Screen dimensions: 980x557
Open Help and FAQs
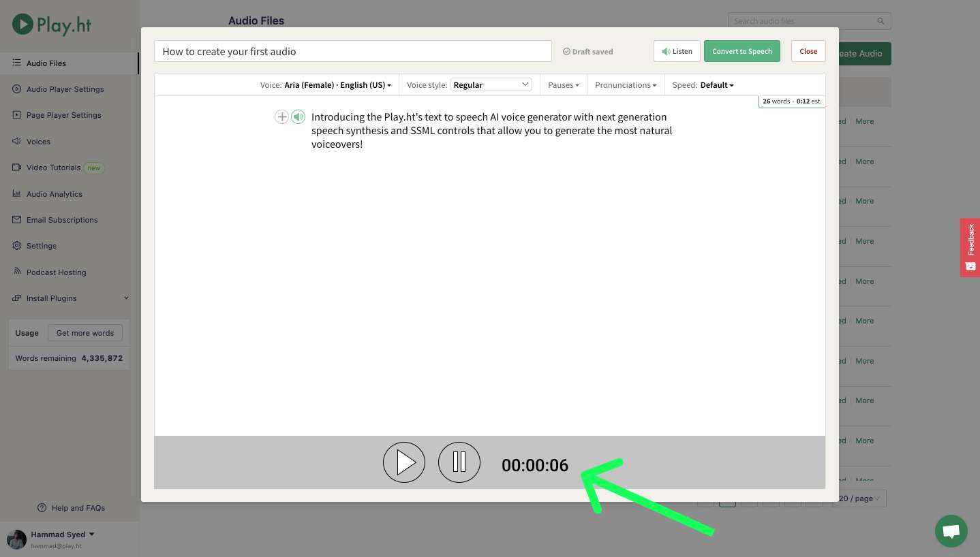[x=72, y=508]
